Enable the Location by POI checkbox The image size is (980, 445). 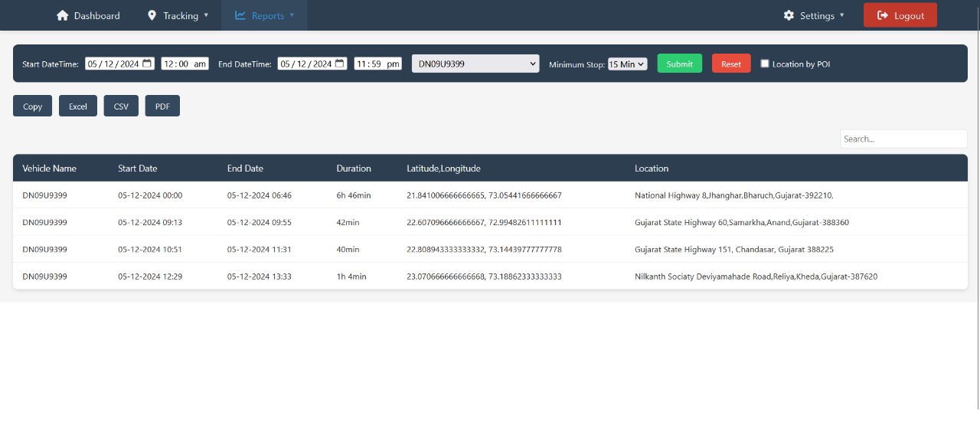coord(764,64)
